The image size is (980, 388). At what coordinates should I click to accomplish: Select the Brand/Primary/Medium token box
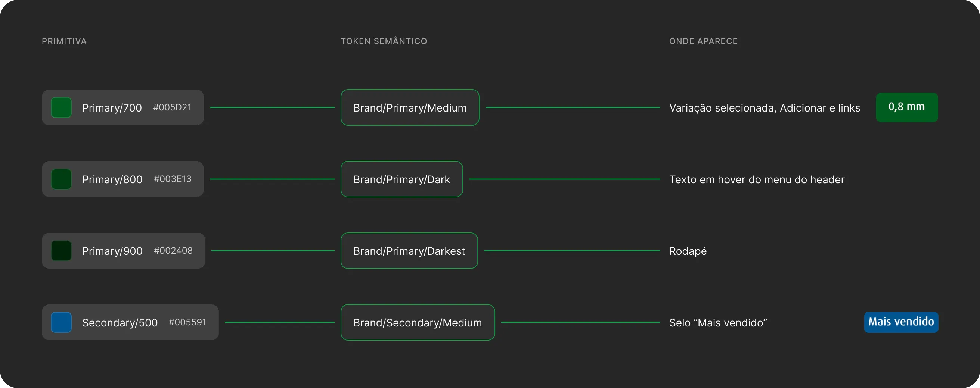click(x=410, y=107)
